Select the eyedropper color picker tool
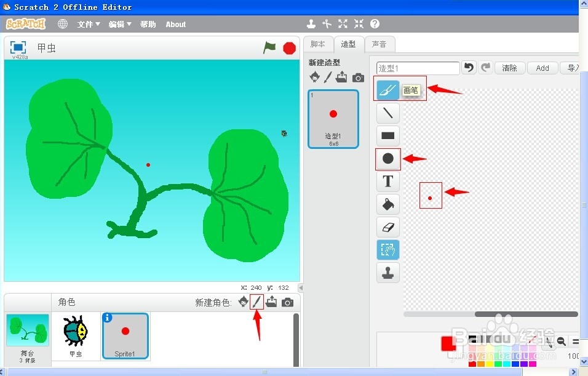The image size is (588, 376). coord(548,342)
